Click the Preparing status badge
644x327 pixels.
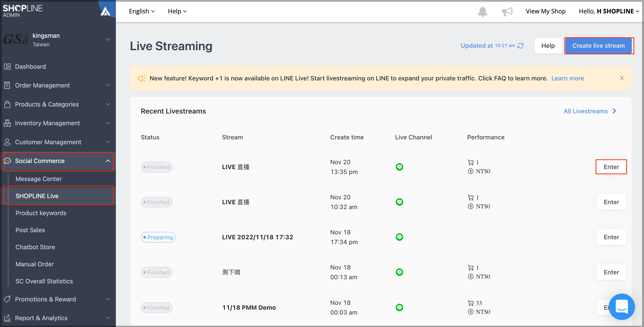158,237
